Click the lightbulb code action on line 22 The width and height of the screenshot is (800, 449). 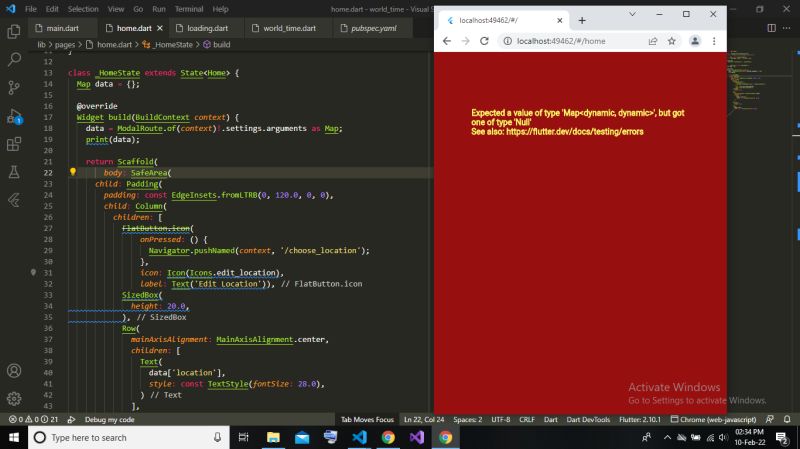coord(72,172)
